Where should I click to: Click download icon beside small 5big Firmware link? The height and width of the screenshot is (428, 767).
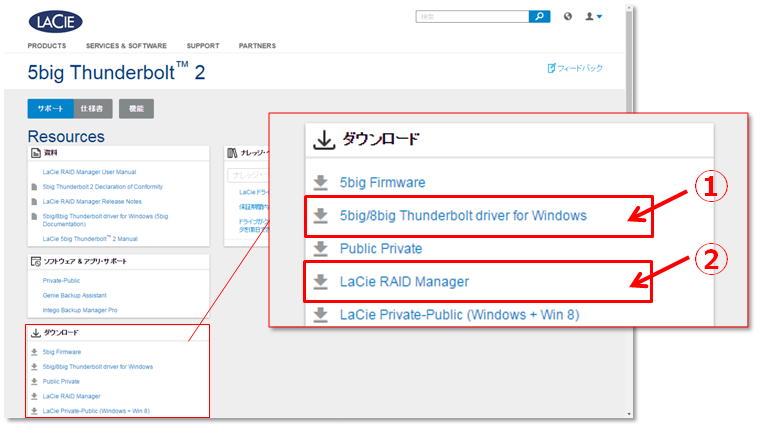34,352
